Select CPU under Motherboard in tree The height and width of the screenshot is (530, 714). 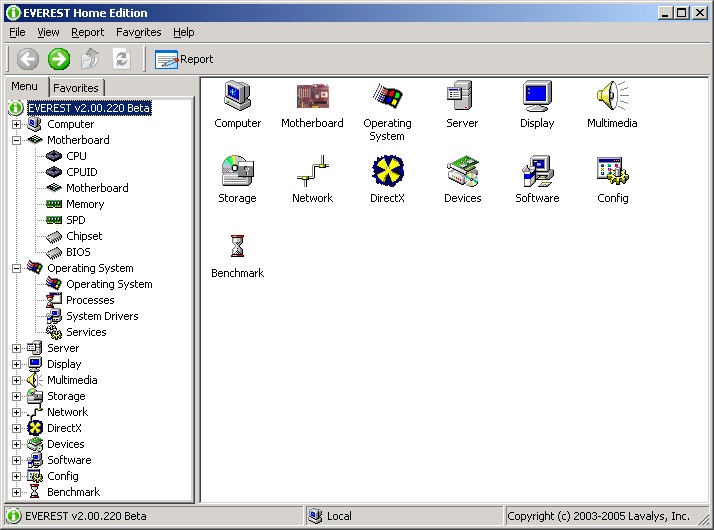click(x=76, y=156)
